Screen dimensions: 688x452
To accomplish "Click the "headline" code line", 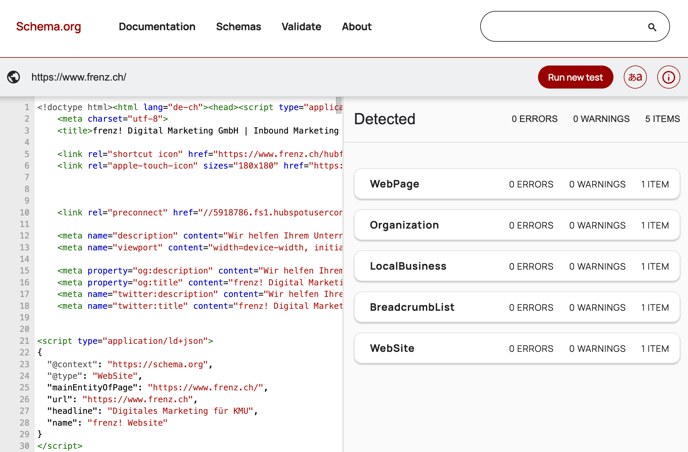I will click(x=152, y=411).
